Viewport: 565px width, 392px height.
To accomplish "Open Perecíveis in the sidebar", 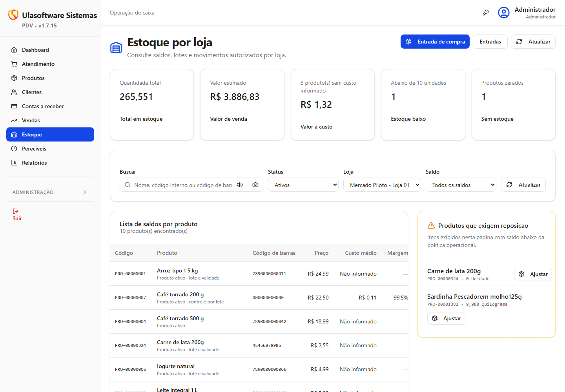I will [x=50, y=149].
